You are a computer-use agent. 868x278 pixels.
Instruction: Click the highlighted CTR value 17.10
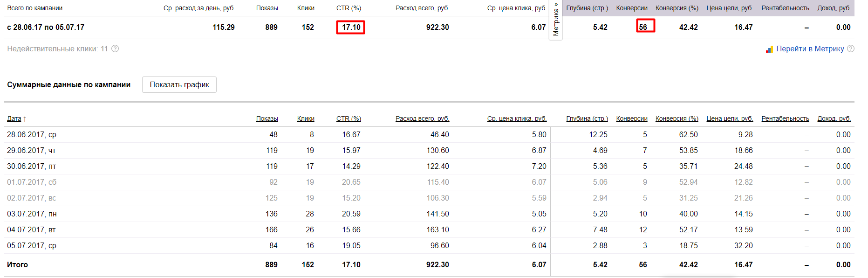351,27
